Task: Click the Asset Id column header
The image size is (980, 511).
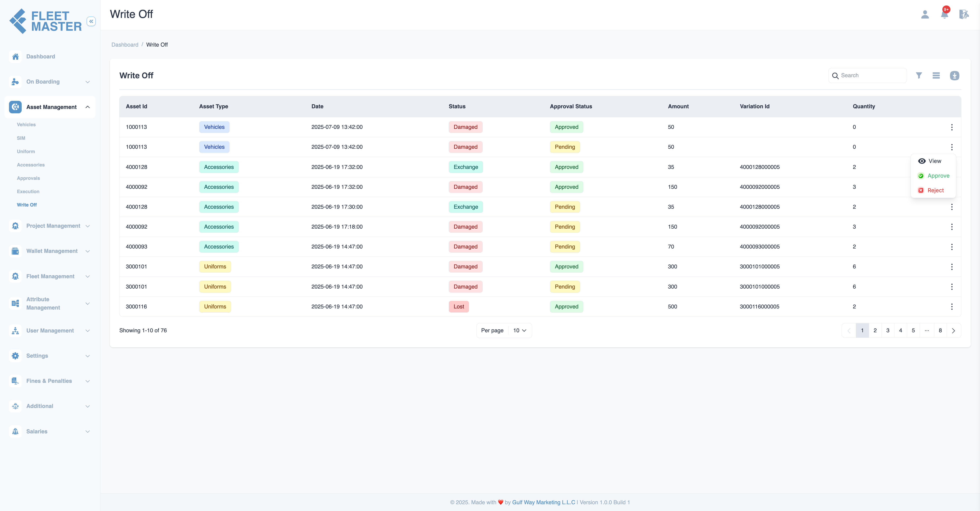Action: click(x=136, y=107)
